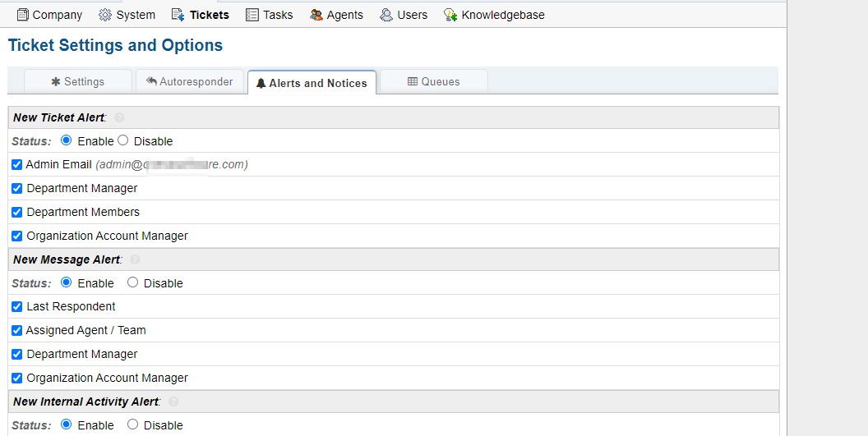Screen dimensions: 868x436
Task: Select the Alerts and Notices tab
Action: point(312,83)
